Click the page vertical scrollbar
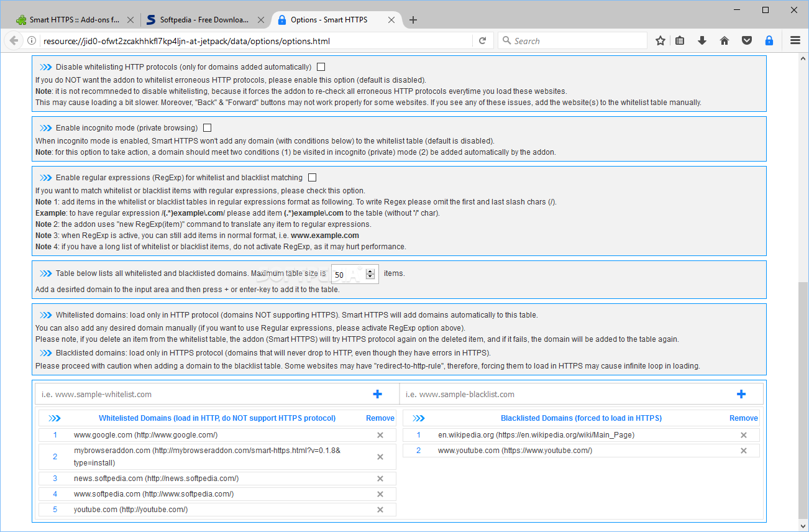The height and width of the screenshot is (532, 809). (803, 400)
